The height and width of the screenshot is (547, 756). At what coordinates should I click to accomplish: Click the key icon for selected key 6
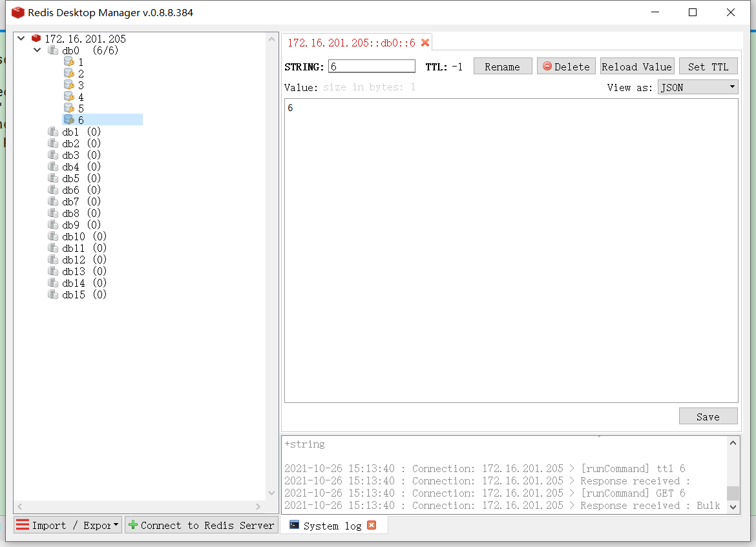(x=69, y=119)
